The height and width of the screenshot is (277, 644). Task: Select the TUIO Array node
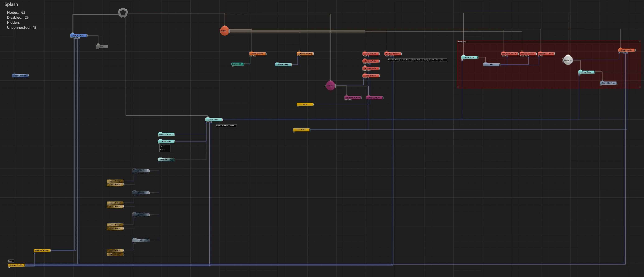click(167, 141)
